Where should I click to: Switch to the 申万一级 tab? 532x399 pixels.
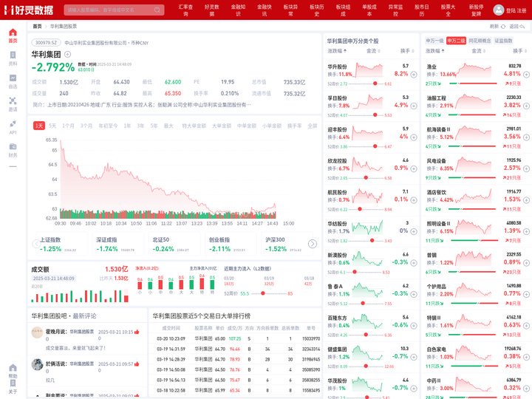[434, 41]
